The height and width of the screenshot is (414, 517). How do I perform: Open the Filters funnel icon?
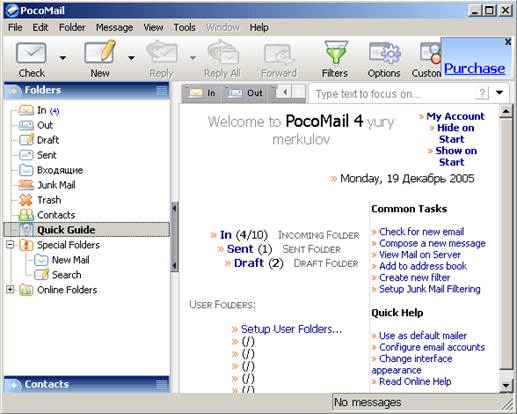coord(336,52)
